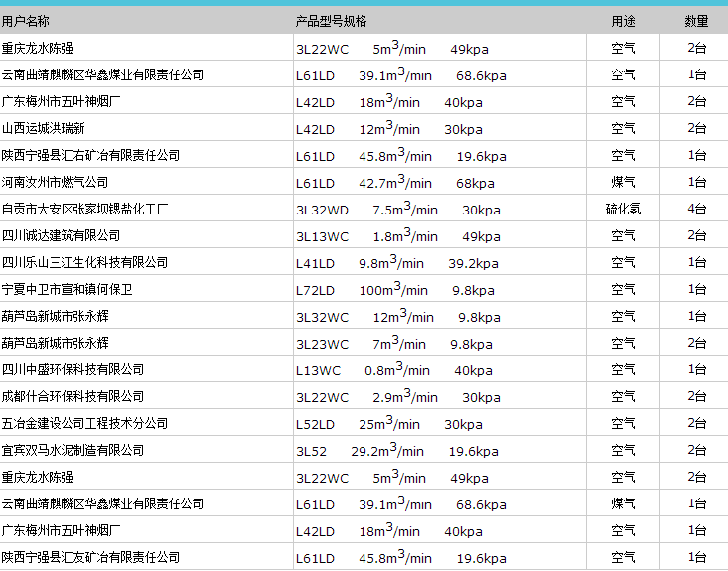Select the customer name 宜宾双马水泥制造有限公司
728x571 pixels.
[73, 450]
